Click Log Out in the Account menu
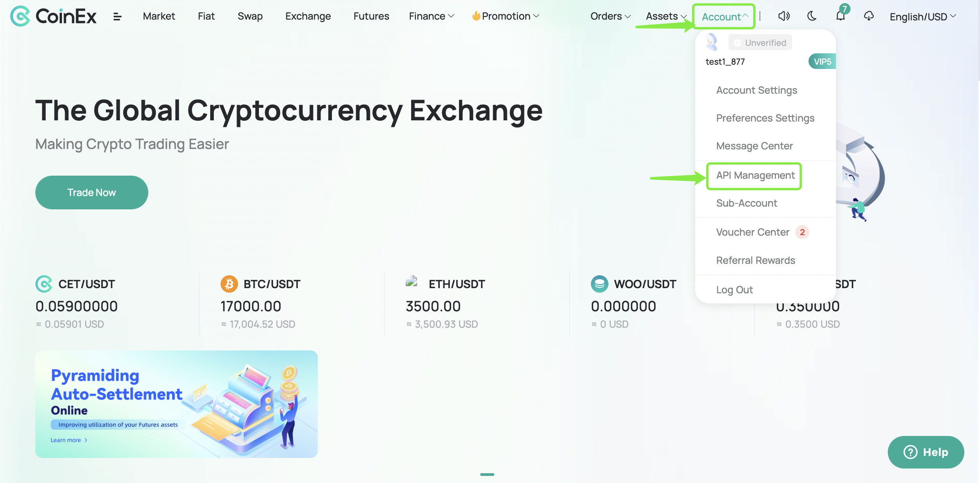980x483 pixels. [x=734, y=289]
